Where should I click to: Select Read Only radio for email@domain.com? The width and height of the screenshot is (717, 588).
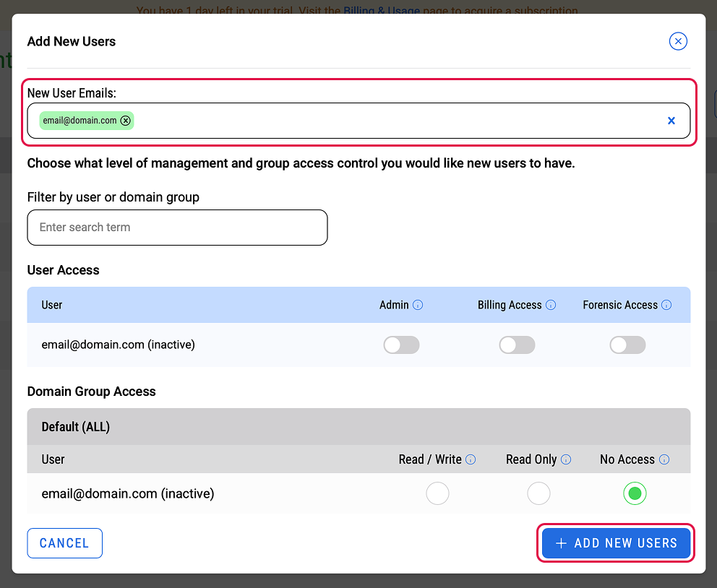pos(538,493)
